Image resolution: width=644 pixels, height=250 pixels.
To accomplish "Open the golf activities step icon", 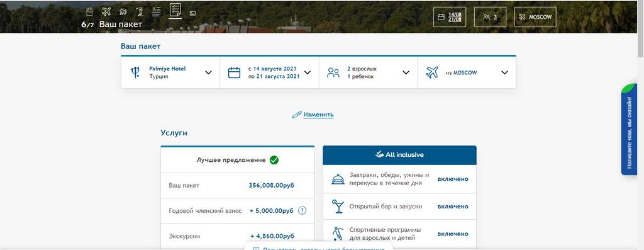I will click(x=139, y=11).
